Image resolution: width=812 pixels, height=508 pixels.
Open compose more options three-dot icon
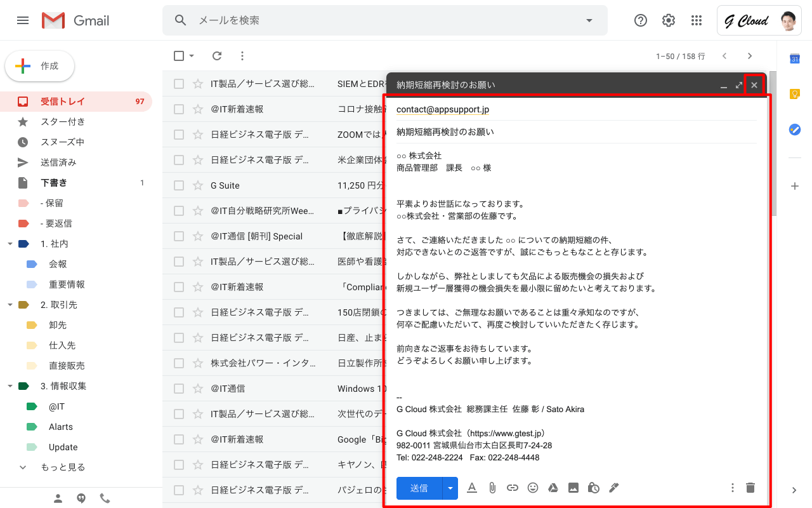(x=733, y=488)
